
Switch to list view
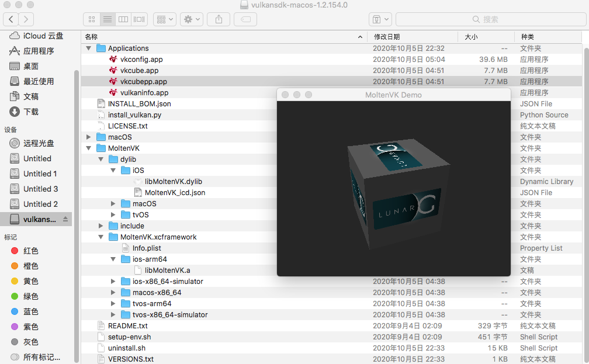tap(108, 19)
